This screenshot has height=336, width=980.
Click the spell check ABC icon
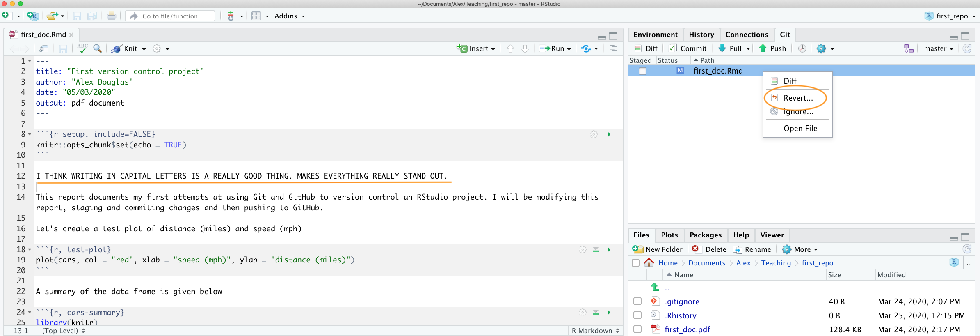(x=82, y=48)
